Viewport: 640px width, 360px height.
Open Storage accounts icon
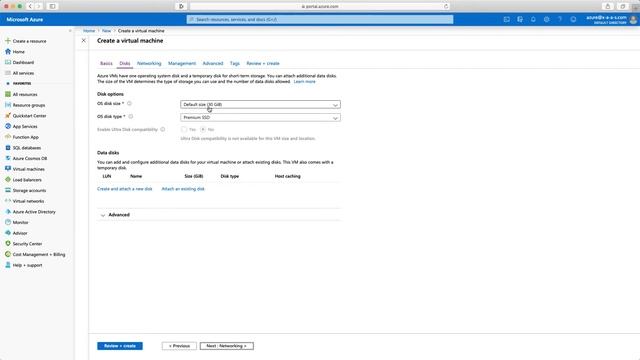[x=8, y=190]
